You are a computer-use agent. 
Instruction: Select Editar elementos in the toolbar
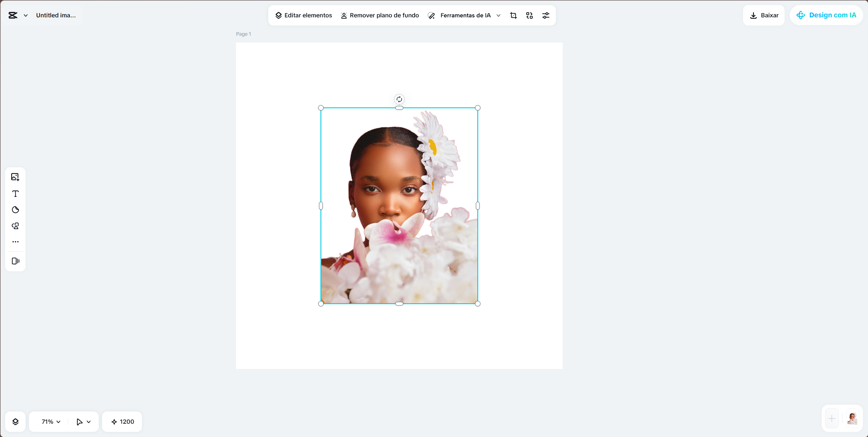pyautogui.click(x=303, y=15)
